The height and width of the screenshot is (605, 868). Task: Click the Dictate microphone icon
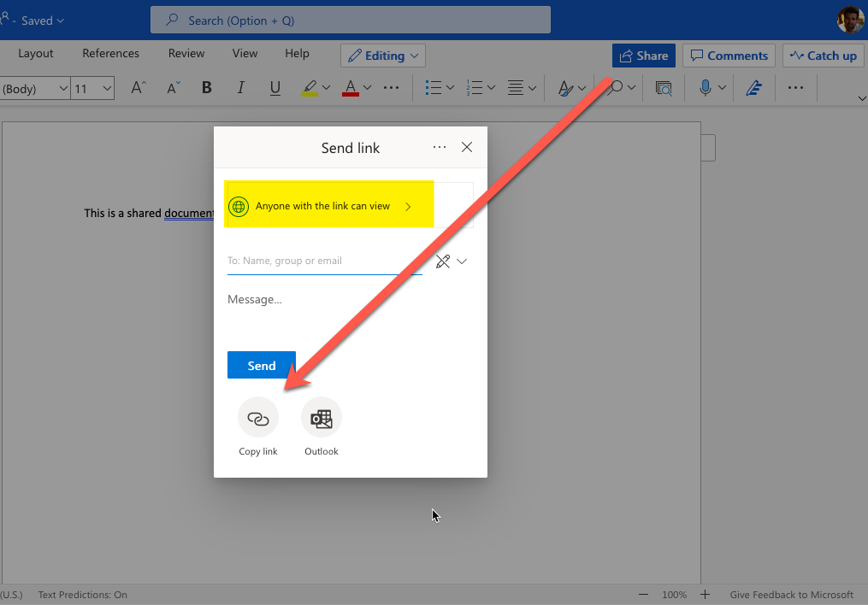point(706,87)
